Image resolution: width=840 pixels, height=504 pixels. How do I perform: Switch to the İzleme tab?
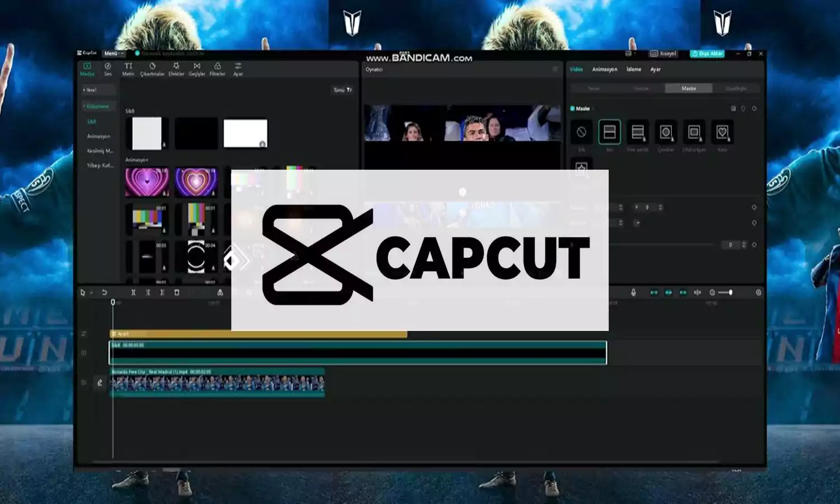(x=634, y=69)
